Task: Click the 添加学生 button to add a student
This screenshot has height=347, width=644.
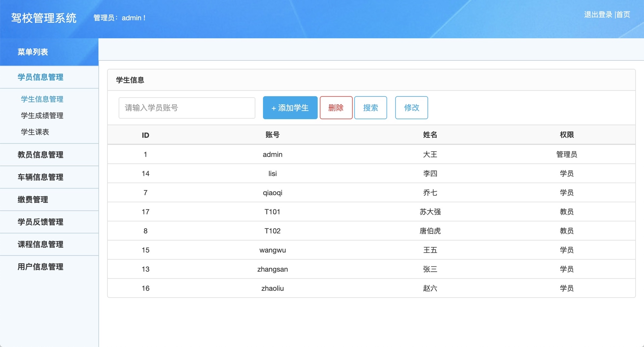Action: (x=290, y=108)
